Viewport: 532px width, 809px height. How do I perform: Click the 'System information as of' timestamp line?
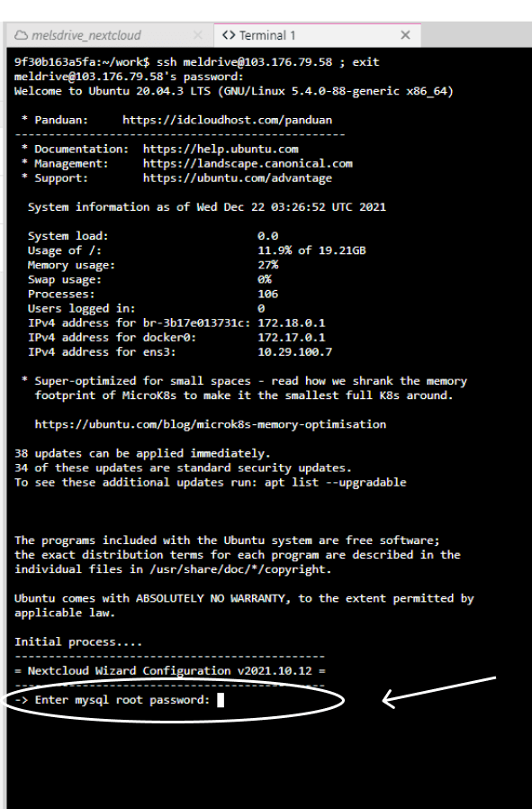207,207
